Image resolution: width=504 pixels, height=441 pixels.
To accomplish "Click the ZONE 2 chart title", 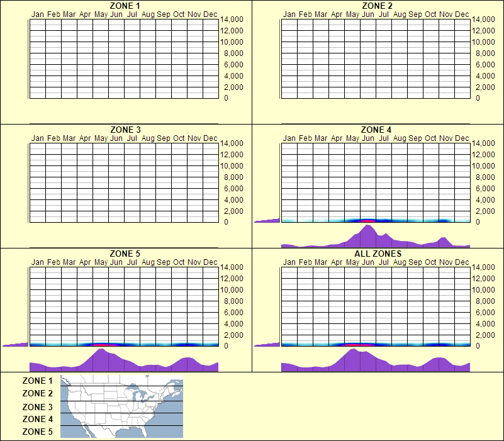I will coord(377,6).
